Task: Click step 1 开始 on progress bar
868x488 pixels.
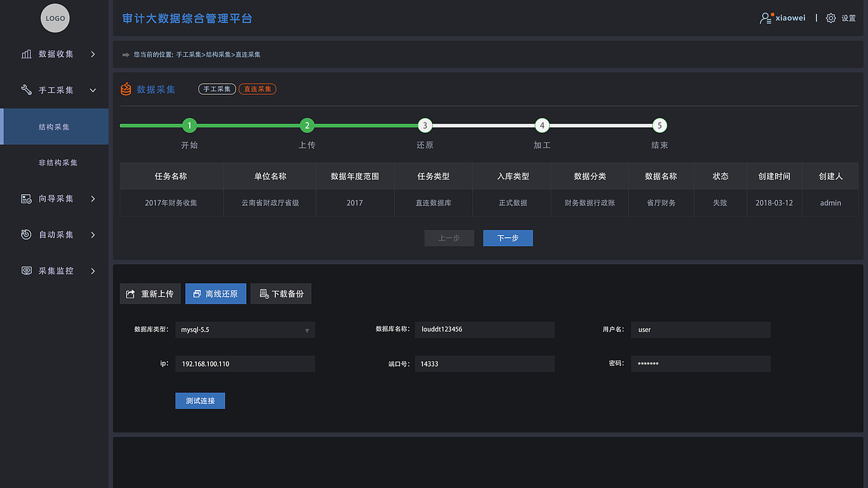Action: coord(190,125)
